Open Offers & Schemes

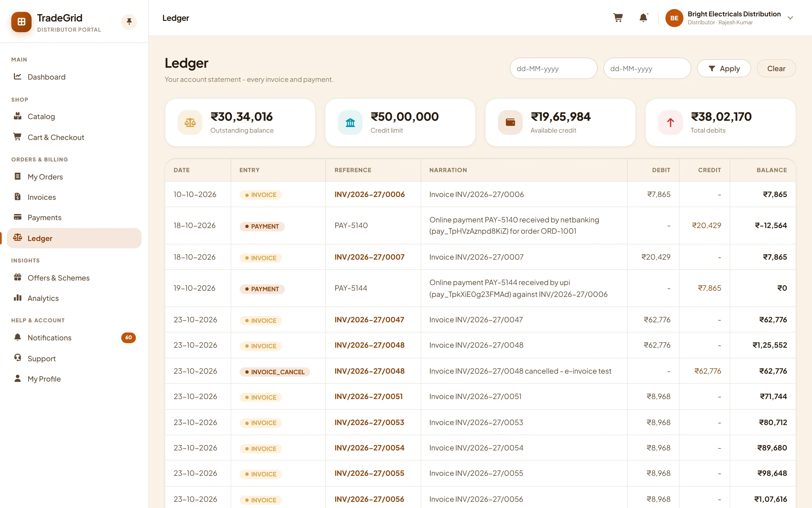[74, 278]
